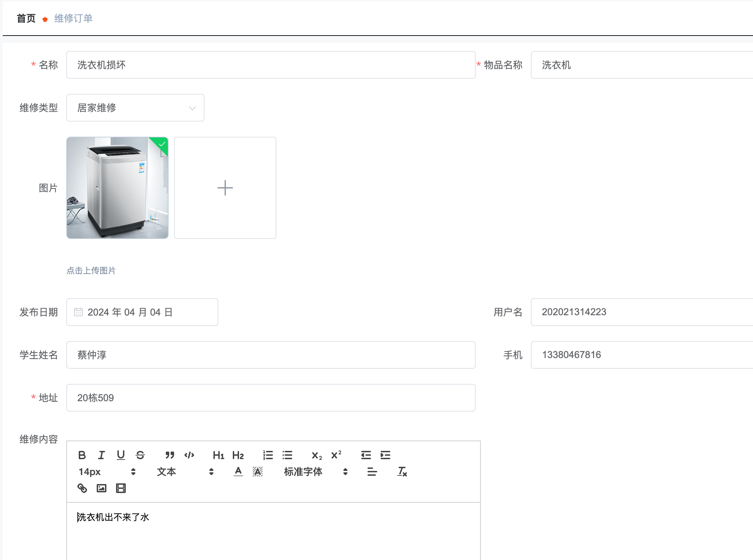Screen dimensions: 753x560
Task: Insert image into editor content
Action: click(x=102, y=488)
